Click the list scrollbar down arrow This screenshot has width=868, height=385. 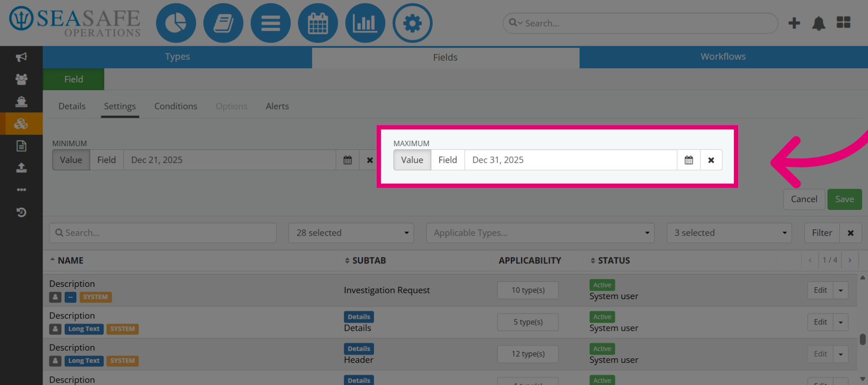tap(863, 379)
